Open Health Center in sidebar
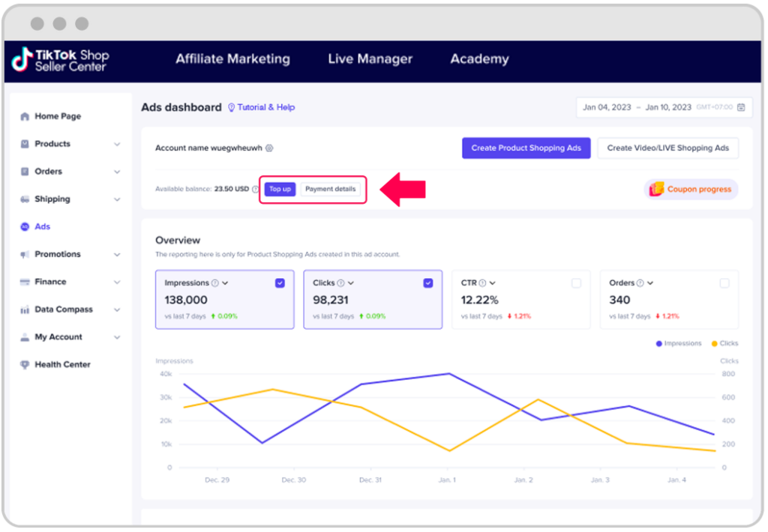768x532 pixels. pyautogui.click(x=63, y=365)
